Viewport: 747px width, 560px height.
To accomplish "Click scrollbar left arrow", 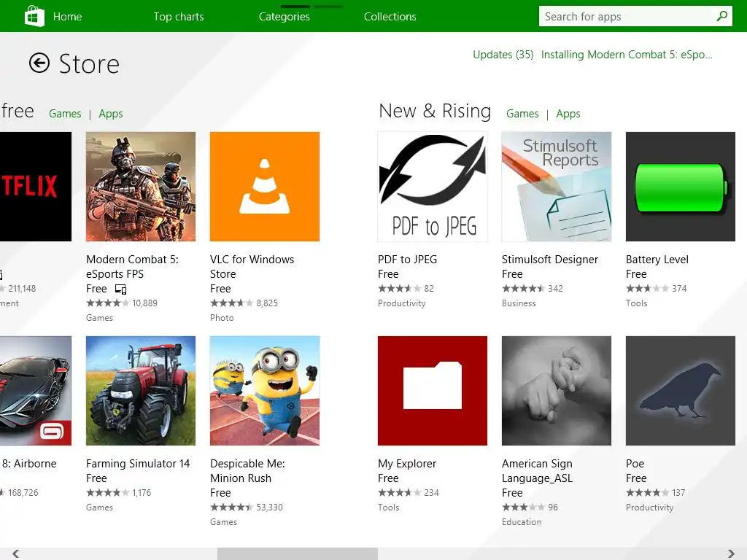I will pos(16,553).
